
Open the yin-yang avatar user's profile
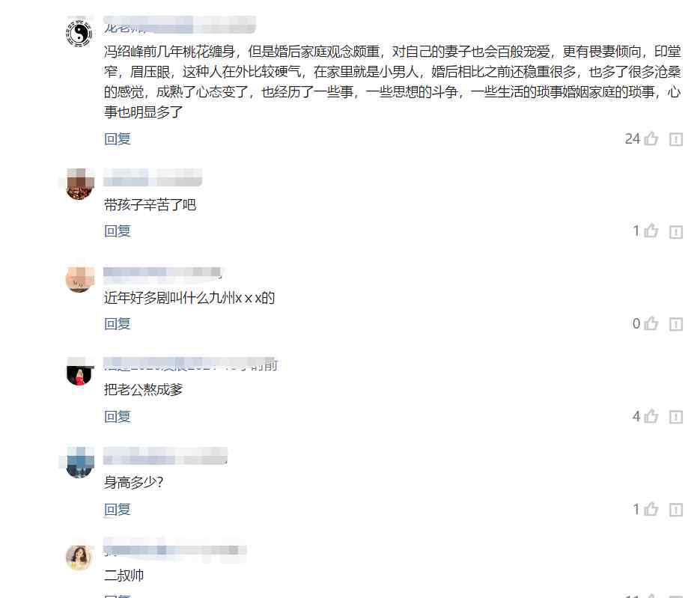coord(79,33)
